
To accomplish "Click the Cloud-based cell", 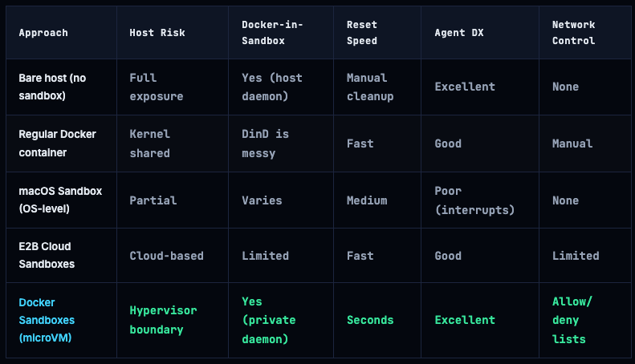I will tap(167, 256).
